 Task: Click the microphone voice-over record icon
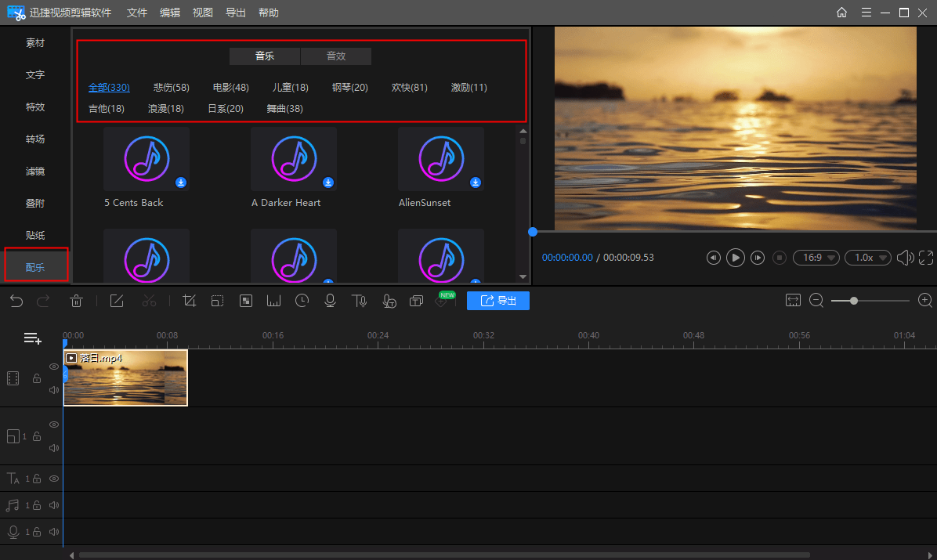point(330,301)
